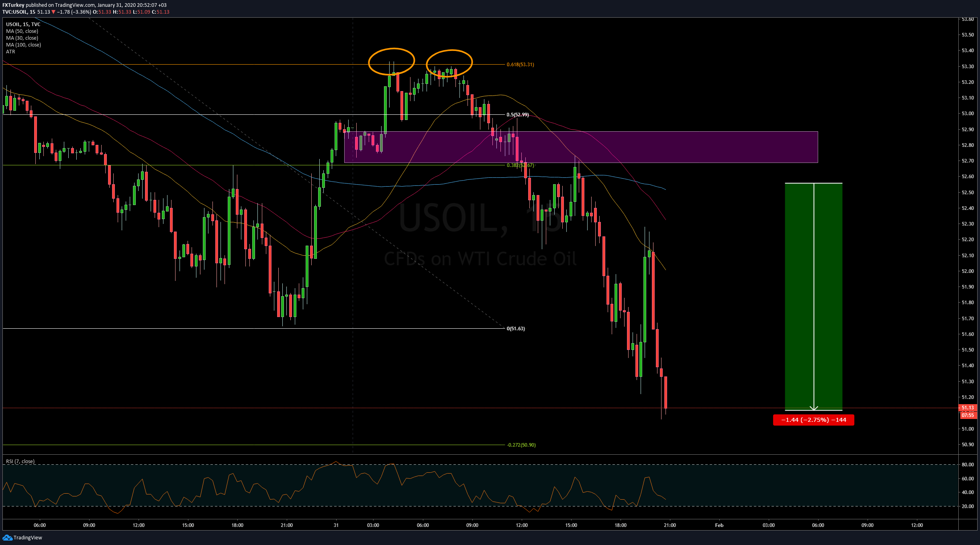Select the MA (100, close) indicator label
The image size is (980, 545).
point(23,45)
